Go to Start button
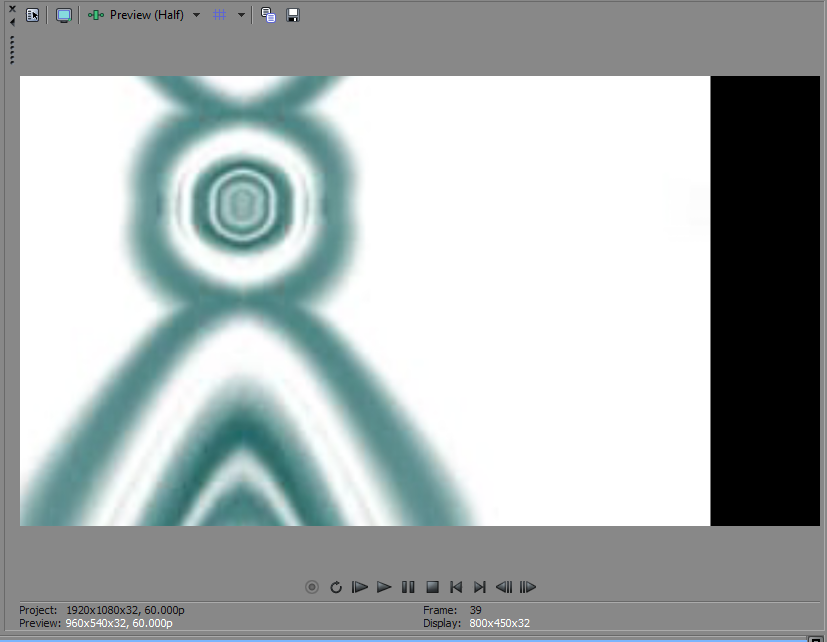 click(456, 587)
